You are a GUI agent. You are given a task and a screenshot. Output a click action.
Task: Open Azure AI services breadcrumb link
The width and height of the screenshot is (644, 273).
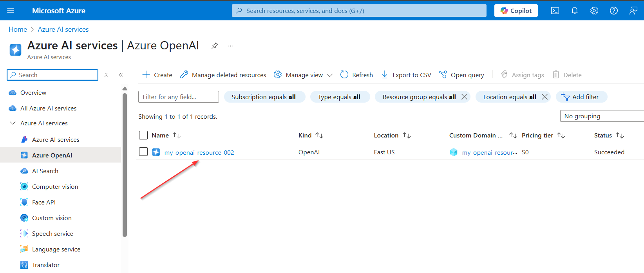[63, 29]
